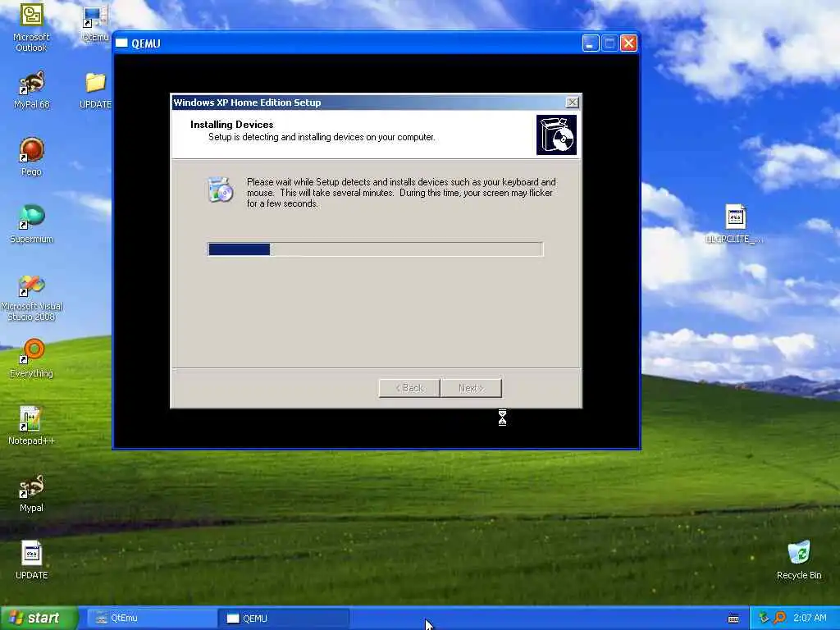
Task: Switch to QEMU taskbar button
Action: click(283, 619)
